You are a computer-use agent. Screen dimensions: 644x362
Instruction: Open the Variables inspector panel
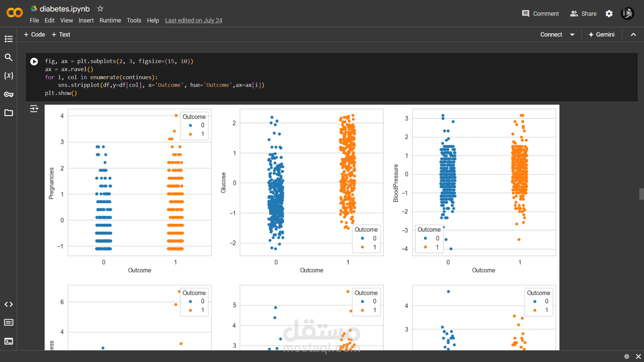point(9,75)
